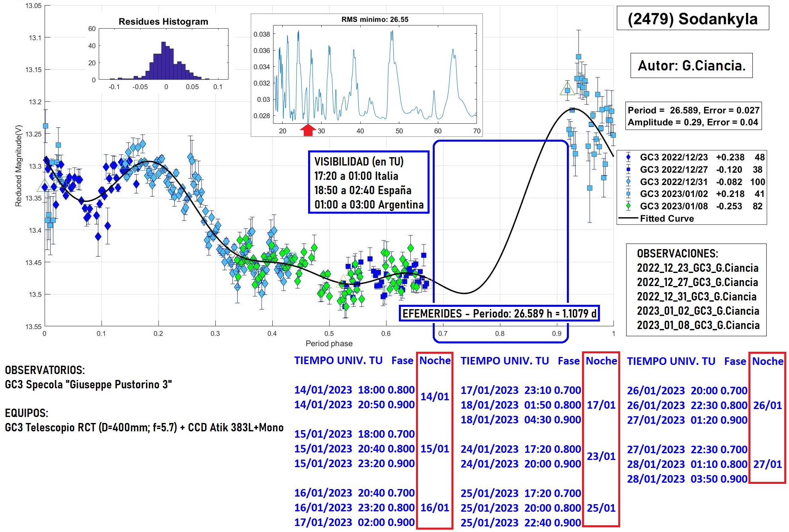Image resolution: width=789 pixels, height=532 pixels.
Task: Click ephemeris row '28/01/2023 03:50 0.900'
Action: pos(687,479)
